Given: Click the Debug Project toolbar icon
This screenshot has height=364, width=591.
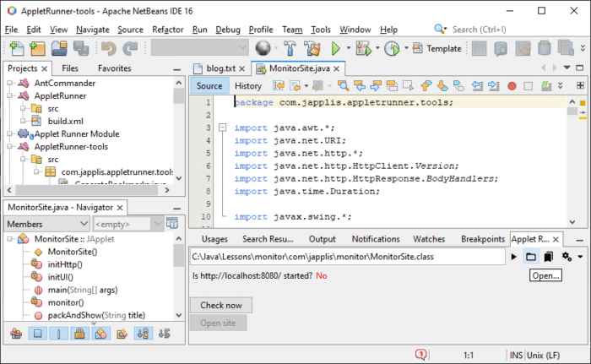Looking at the screenshot, I should 363,48.
